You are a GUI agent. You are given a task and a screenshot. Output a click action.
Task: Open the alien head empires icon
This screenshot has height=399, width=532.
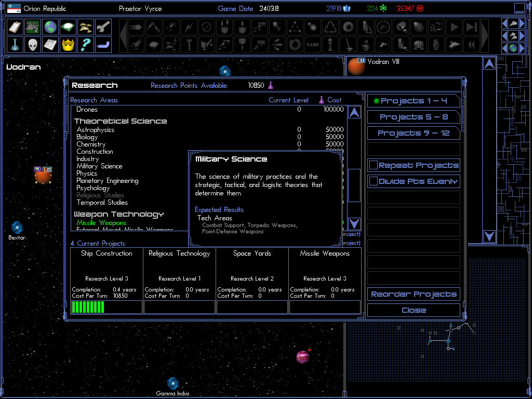pyautogui.click(x=32, y=45)
